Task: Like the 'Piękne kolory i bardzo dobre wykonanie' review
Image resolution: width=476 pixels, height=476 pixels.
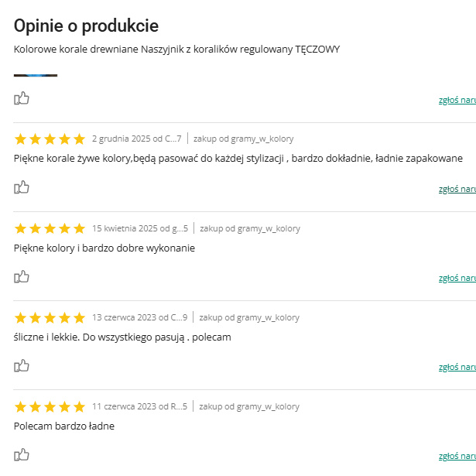Action: pyautogui.click(x=22, y=276)
